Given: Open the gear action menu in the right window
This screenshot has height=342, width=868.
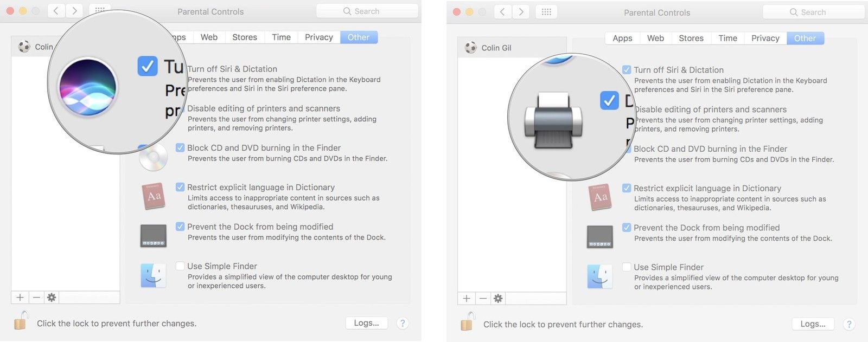Looking at the screenshot, I should tap(498, 299).
